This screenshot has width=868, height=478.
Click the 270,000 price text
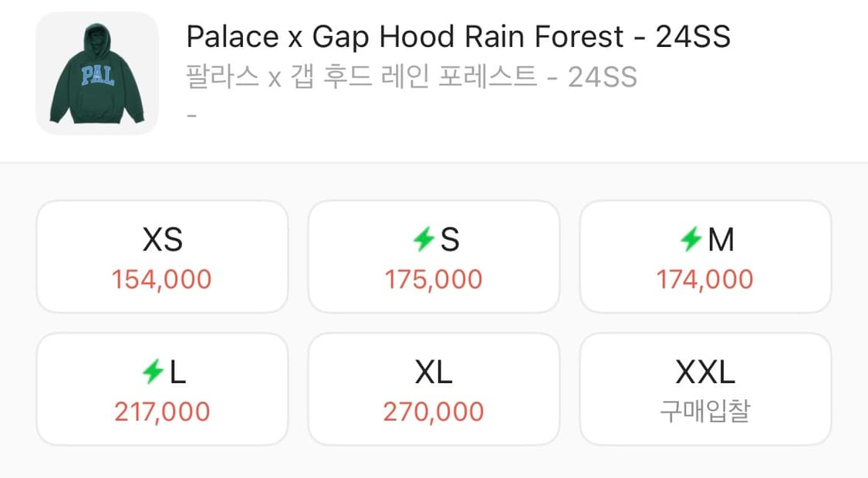[434, 412]
